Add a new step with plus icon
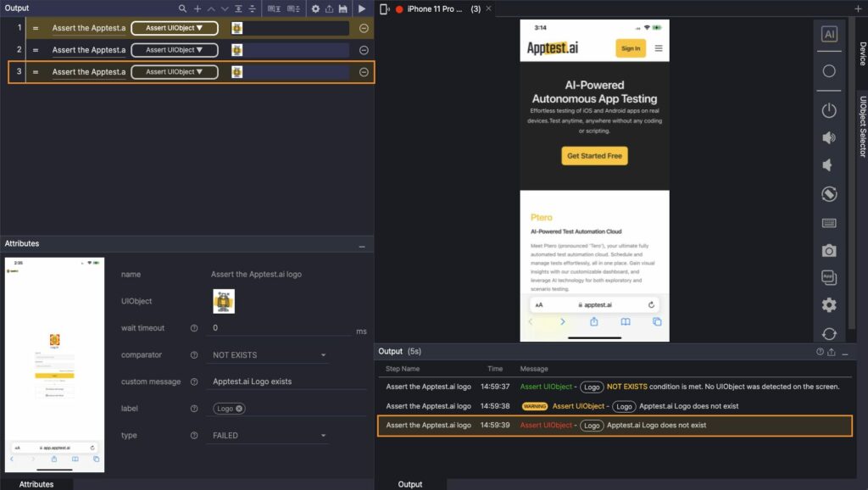 pos(197,8)
